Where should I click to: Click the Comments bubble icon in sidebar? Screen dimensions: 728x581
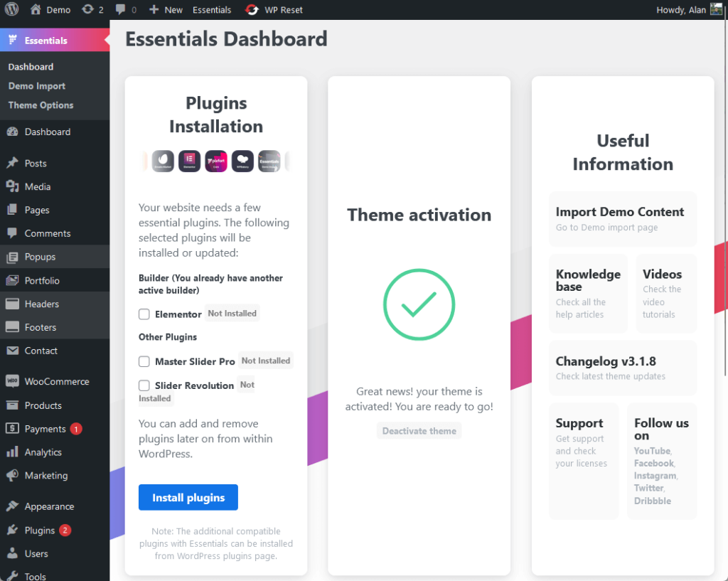pos(13,233)
